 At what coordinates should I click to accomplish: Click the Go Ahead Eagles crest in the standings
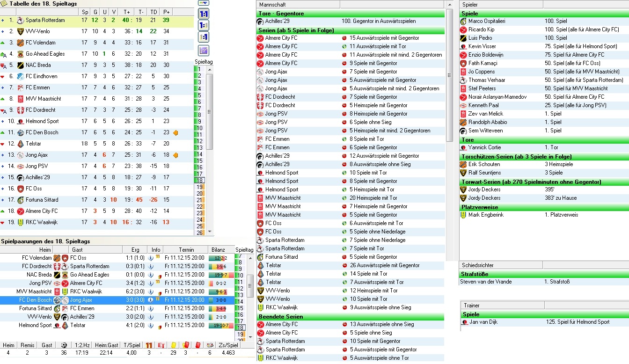(20, 54)
